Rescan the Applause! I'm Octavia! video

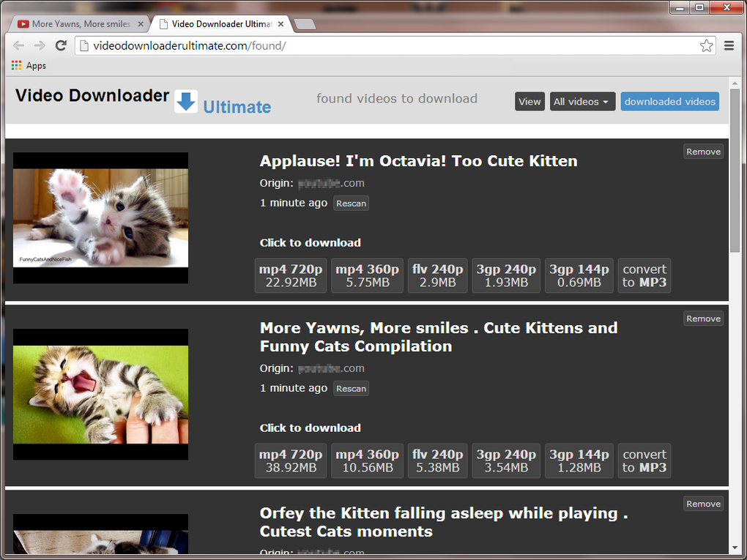[x=351, y=204]
